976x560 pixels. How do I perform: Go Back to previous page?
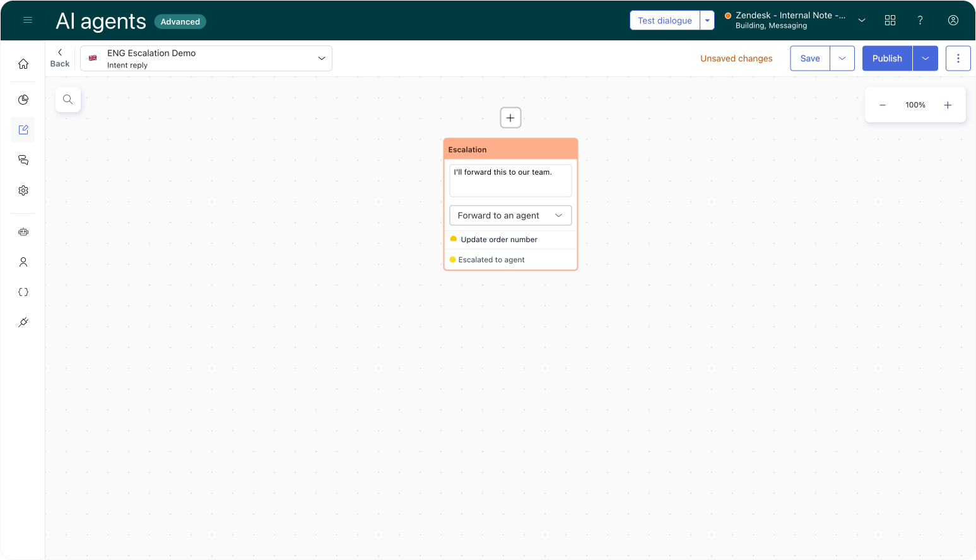(60, 58)
